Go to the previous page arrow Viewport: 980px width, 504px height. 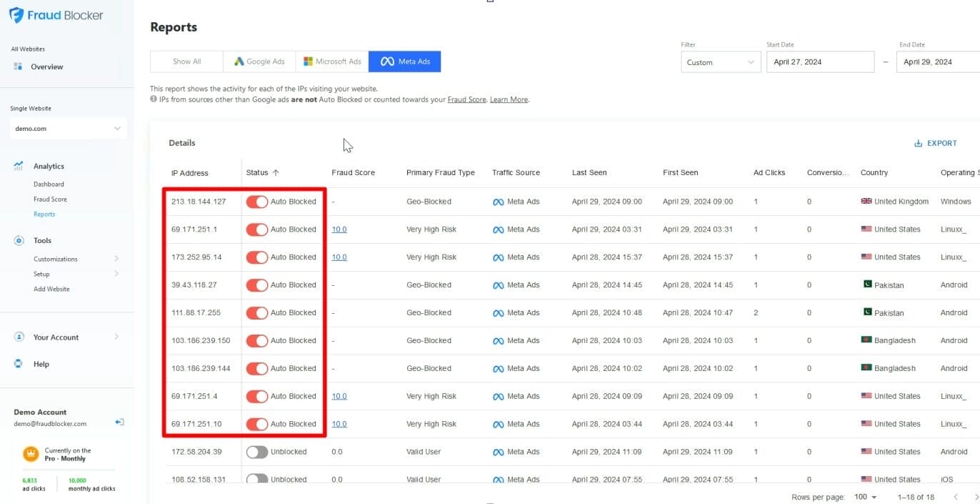pyautogui.click(x=956, y=497)
